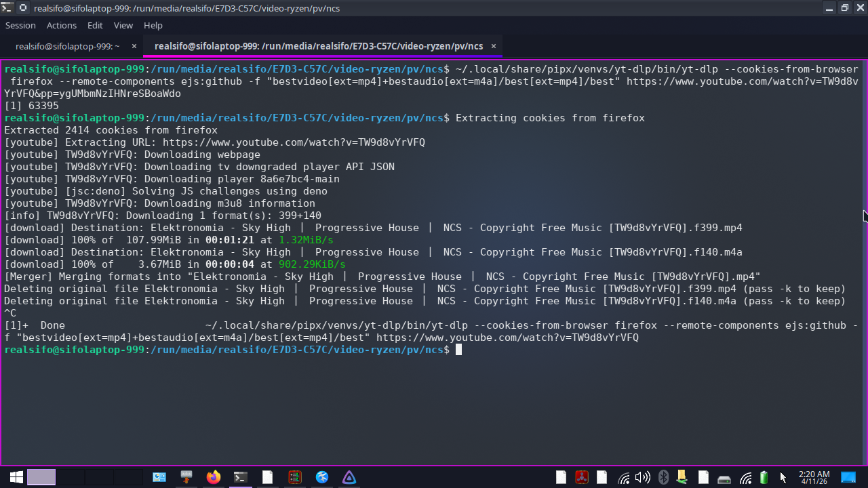
Task: Minimize the terminal window
Action: pos(830,8)
